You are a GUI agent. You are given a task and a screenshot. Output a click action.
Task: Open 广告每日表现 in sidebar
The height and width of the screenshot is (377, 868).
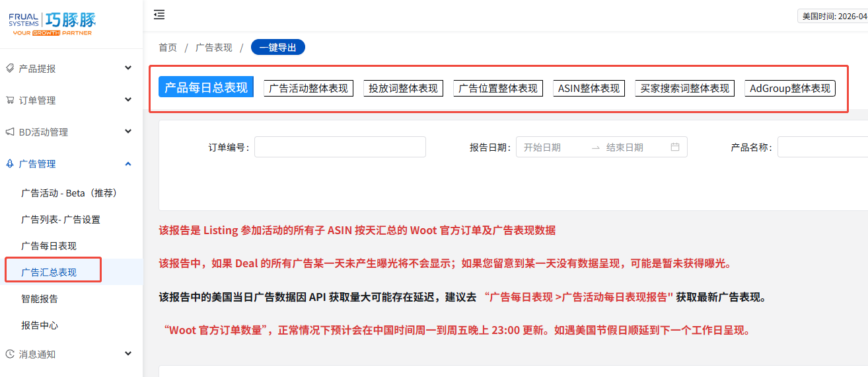(49, 246)
